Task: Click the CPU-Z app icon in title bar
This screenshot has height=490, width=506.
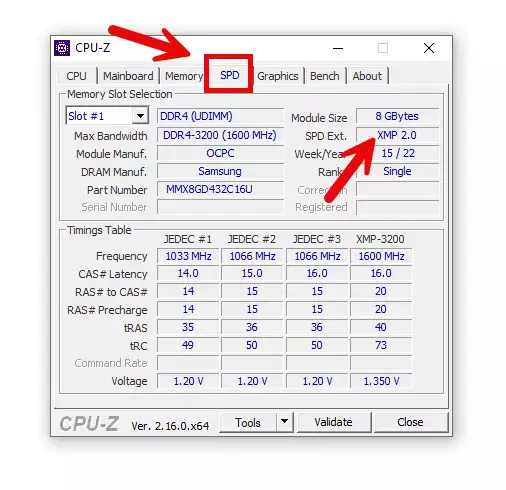Action: [62, 48]
